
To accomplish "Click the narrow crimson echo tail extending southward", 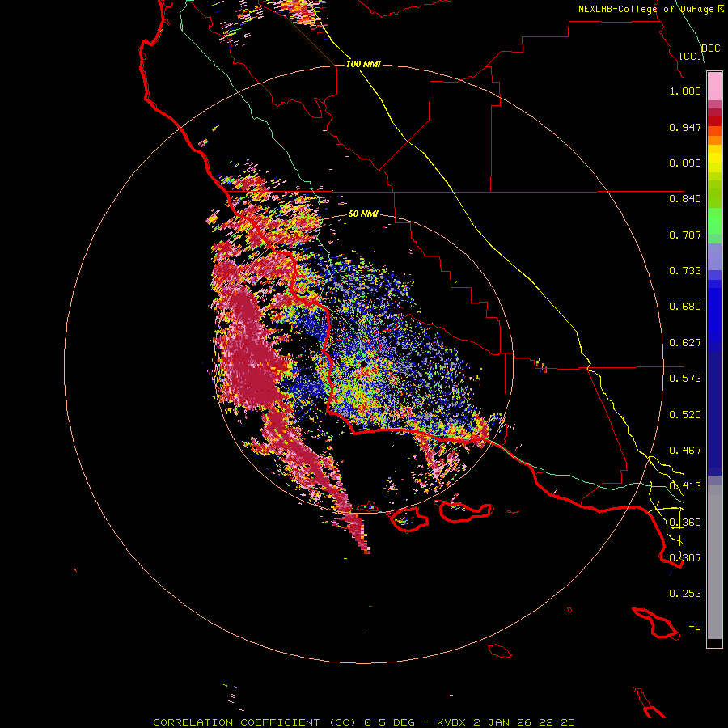I will tap(358, 529).
